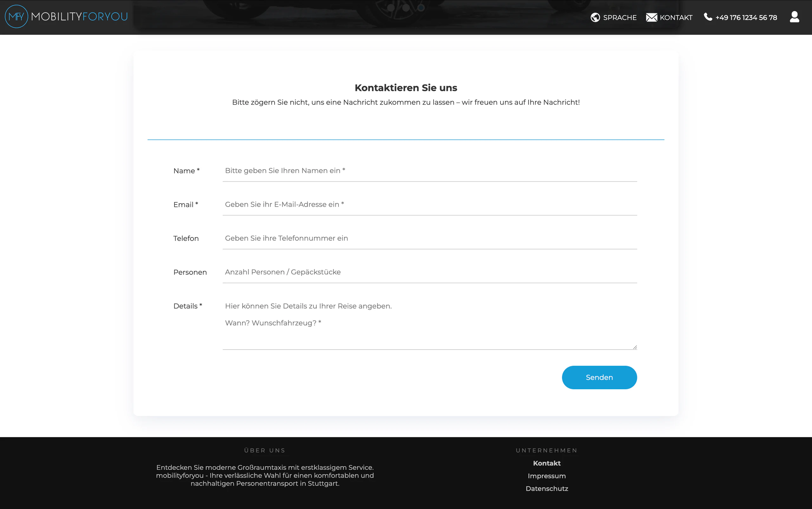This screenshot has width=812, height=509.
Task: Click the 'Personen' field label
Action: point(190,272)
